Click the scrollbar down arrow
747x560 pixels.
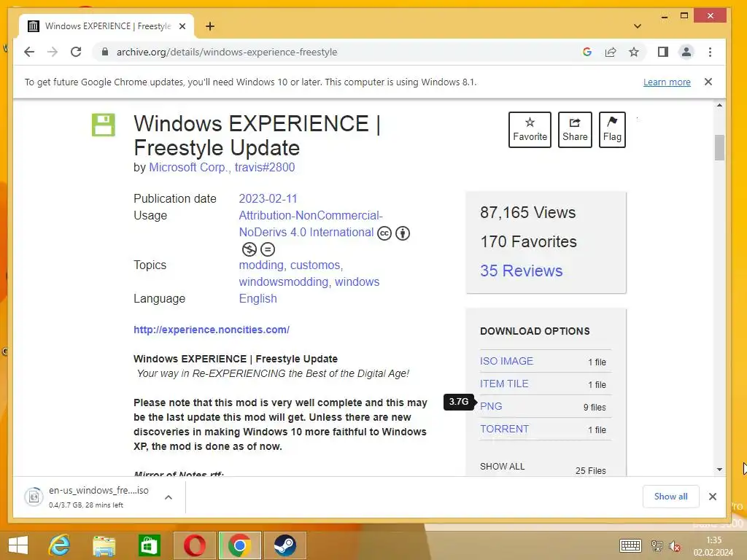tap(719, 470)
